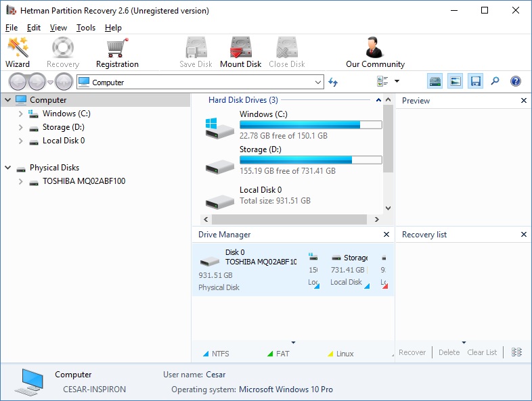Select TOSHIBA MQ02ABF100 in the tree
Screen dimensions: 532x401
click(84, 181)
